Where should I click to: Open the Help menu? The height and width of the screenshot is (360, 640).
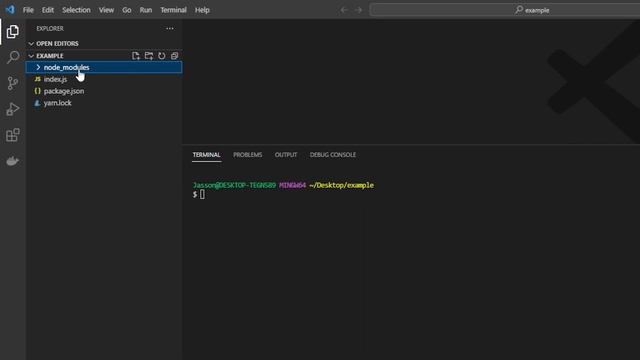pyautogui.click(x=202, y=10)
